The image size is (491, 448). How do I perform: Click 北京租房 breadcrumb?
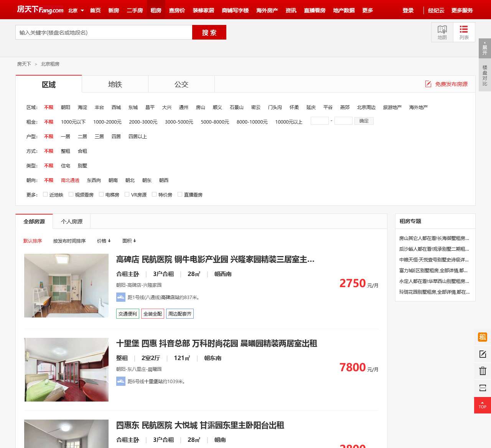click(x=50, y=64)
